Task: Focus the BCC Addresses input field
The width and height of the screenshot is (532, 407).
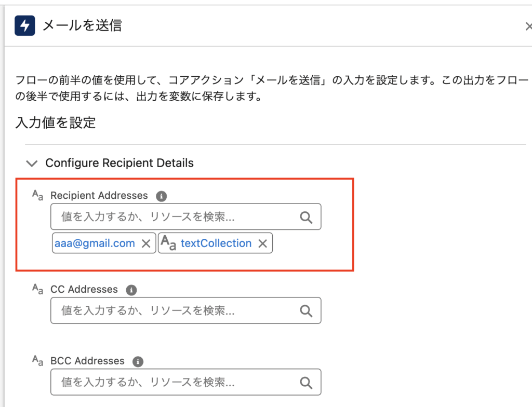Action: point(177,383)
